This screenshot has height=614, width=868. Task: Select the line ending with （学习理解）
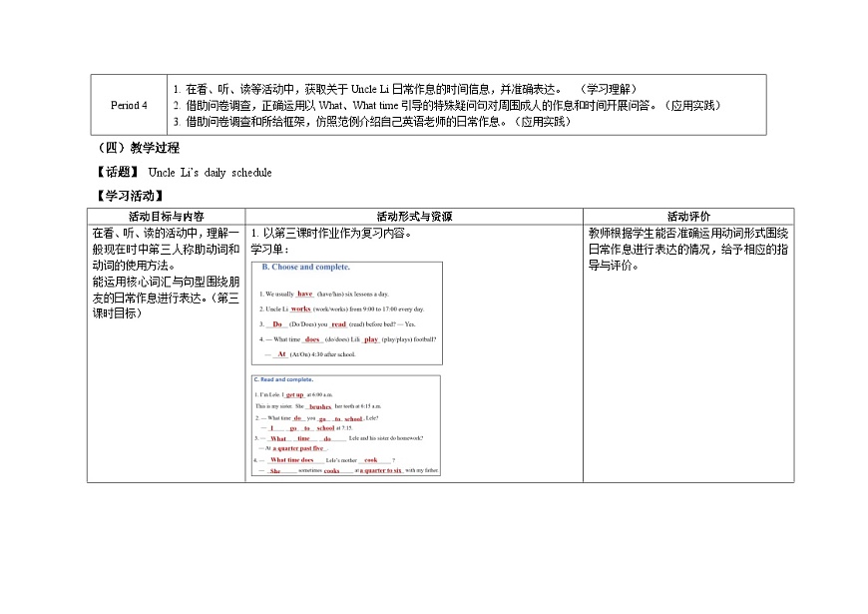click(405, 89)
